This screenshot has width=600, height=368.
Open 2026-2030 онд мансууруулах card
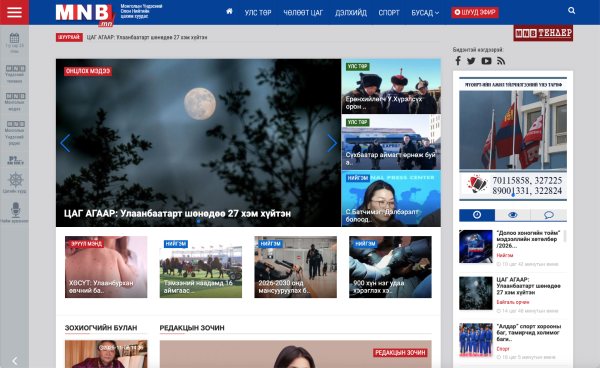point(295,267)
